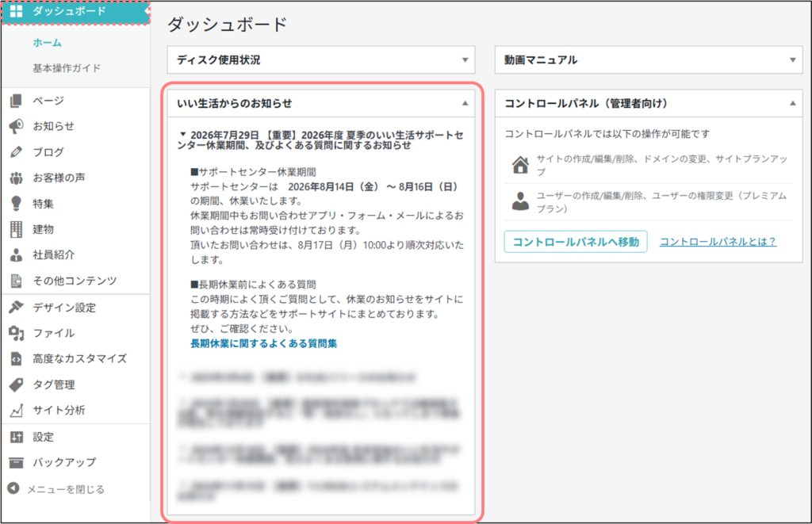
Task: Open the お客様の声 menu label
Action: 59,178
